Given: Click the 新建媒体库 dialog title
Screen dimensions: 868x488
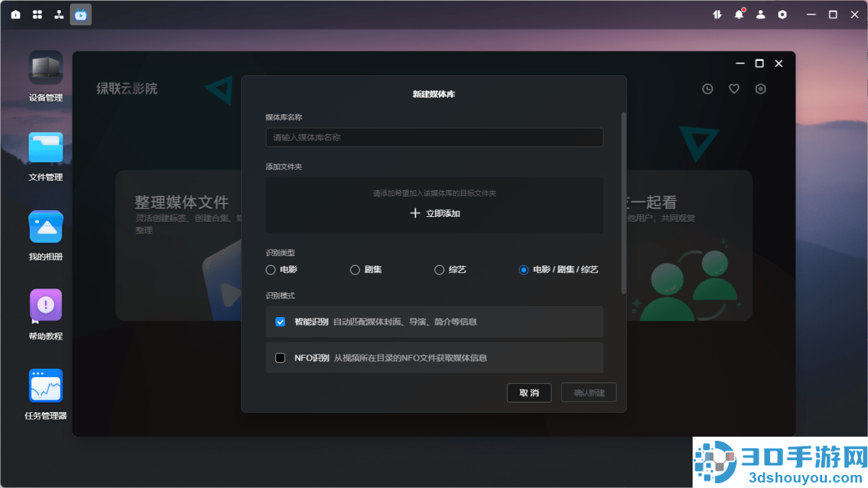Looking at the screenshot, I should (x=434, y=94).
